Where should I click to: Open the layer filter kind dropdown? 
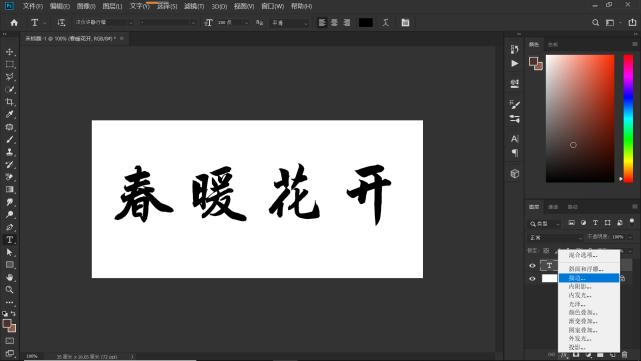coord(545,224)
